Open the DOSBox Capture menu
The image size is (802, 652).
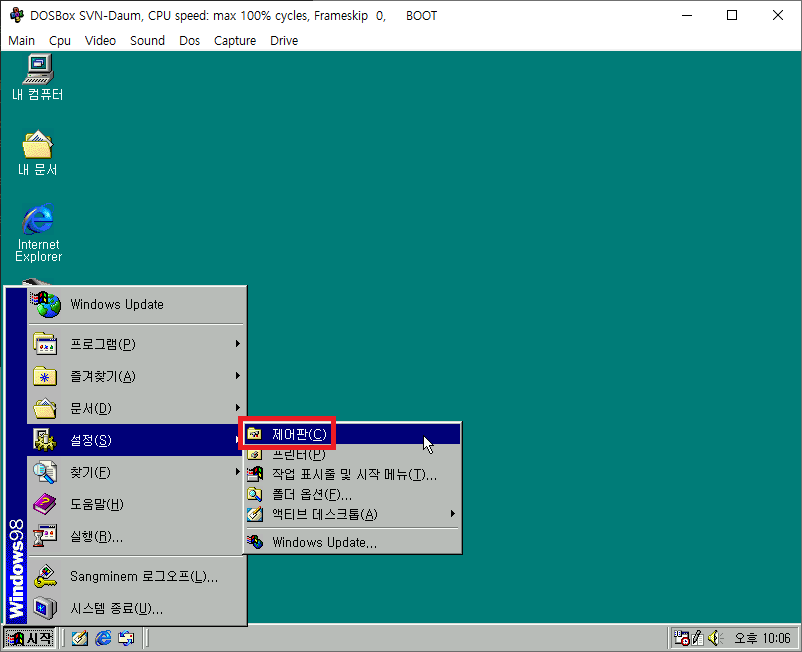tap(235, 40)
